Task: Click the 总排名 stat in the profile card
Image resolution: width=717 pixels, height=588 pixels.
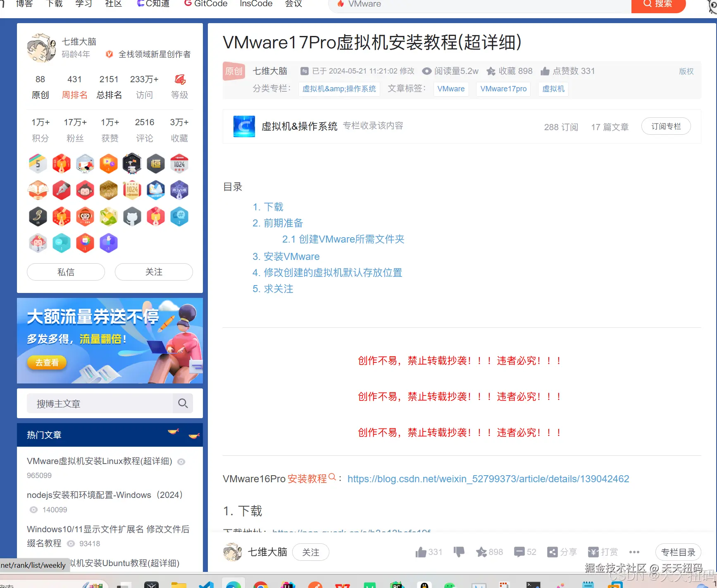Action: [x=109, y=87]
